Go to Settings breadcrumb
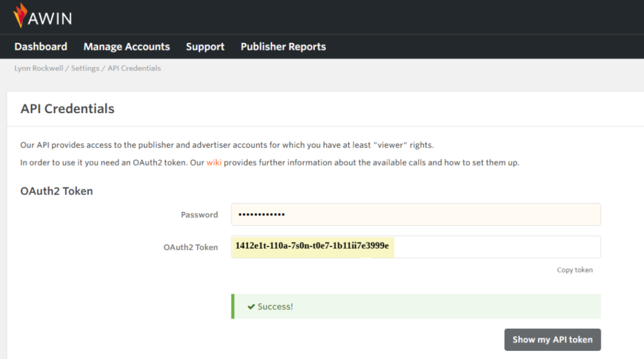644x359 pixels. 85,68
